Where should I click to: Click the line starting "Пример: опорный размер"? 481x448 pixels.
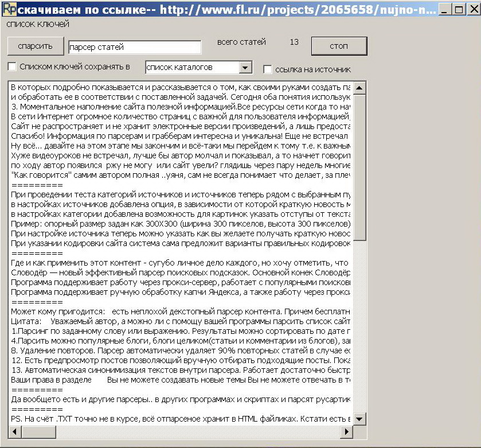[x=181, y=224]
